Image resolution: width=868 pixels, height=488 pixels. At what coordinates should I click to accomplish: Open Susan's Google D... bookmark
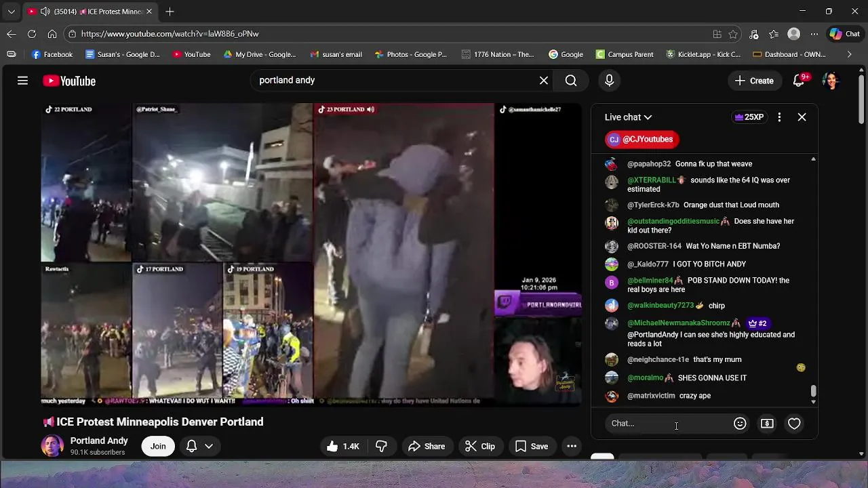[x=123, y=54]
